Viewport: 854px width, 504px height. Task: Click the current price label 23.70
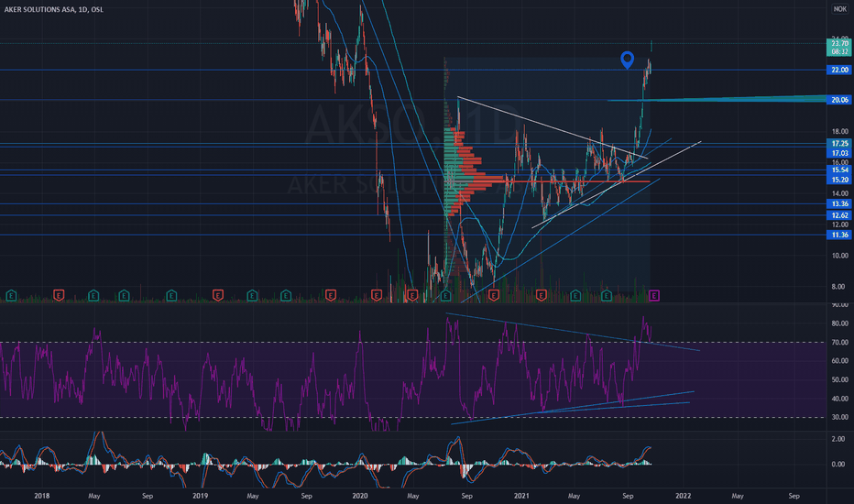point(839,44)
